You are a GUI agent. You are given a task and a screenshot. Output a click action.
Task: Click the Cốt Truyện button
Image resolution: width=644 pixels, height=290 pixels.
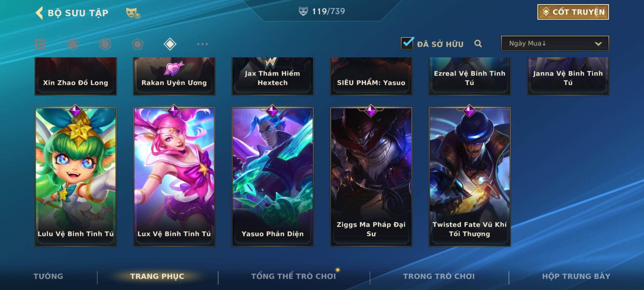click(x=573, y=12)
